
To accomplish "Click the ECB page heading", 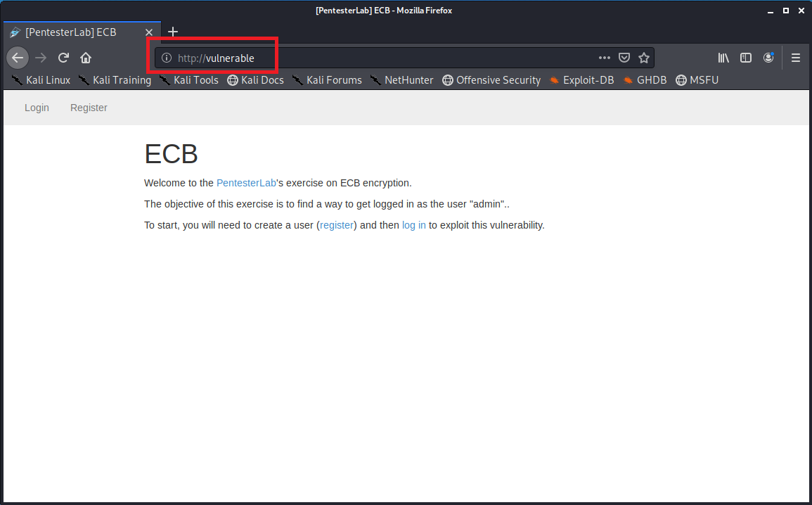I will tap(171, 154).
